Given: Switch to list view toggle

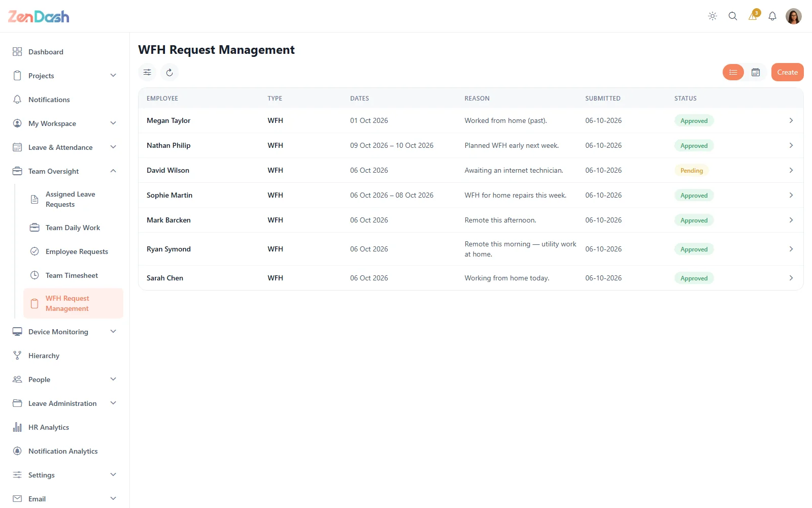Looking at the screenshot, I should tap(733, 72).
